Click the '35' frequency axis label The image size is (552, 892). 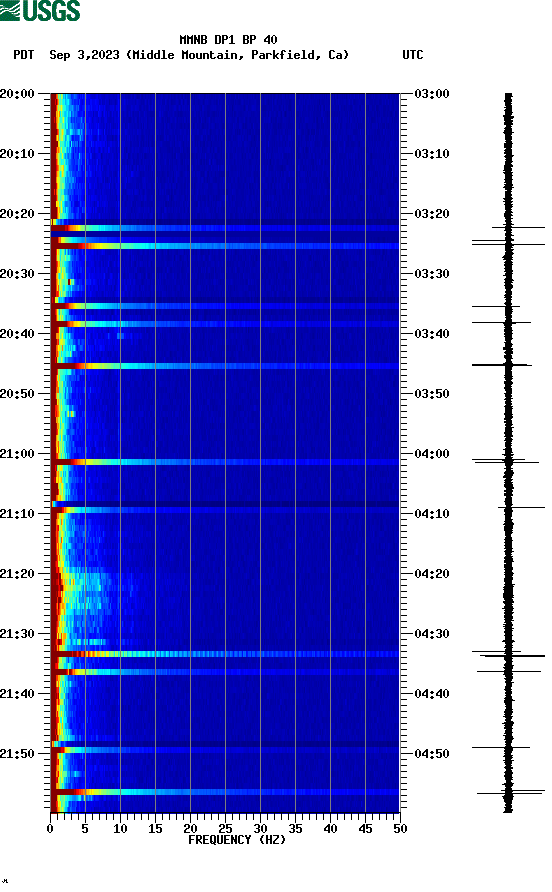295,829
